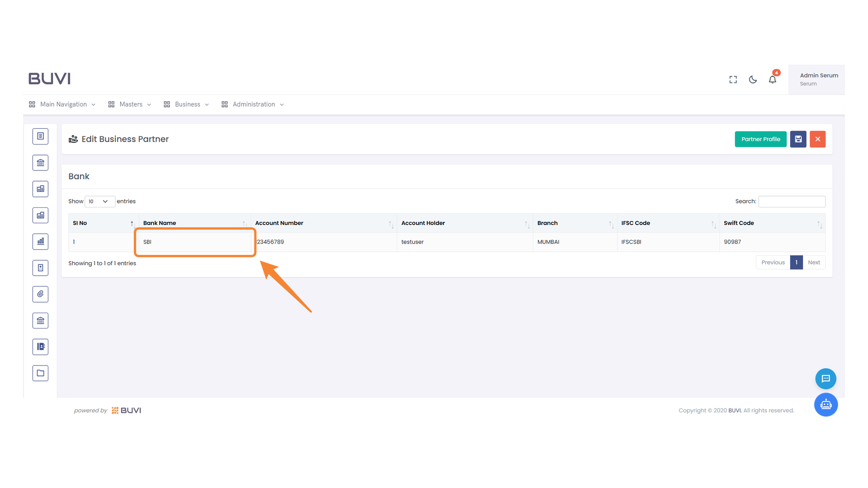Open the robot assistant floating button
Image resolution: width=868 pixels, height=488 pixels.
(x=826, y=404)
